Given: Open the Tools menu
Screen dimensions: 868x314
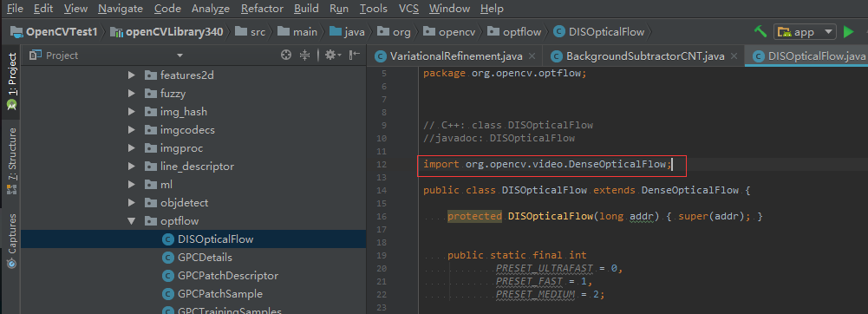Looking at the screenshot, I should pyautogui.click(x=374, y=9).
